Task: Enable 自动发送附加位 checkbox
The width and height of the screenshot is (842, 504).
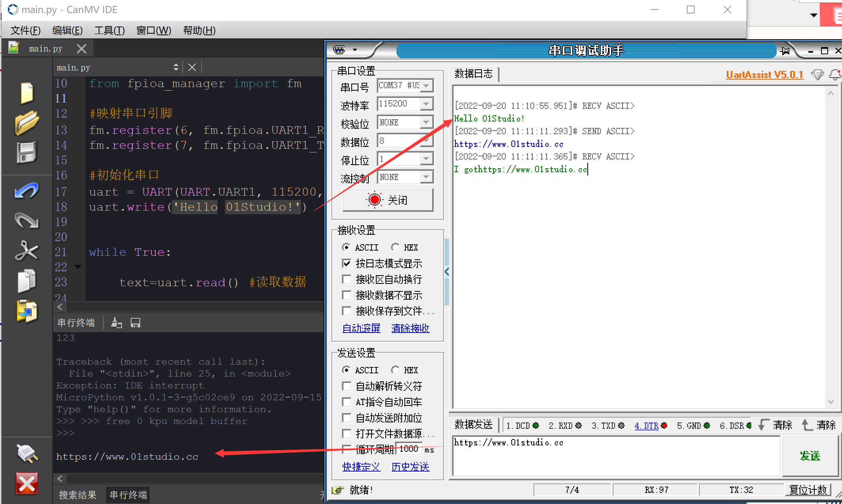Action: (347, 418)
